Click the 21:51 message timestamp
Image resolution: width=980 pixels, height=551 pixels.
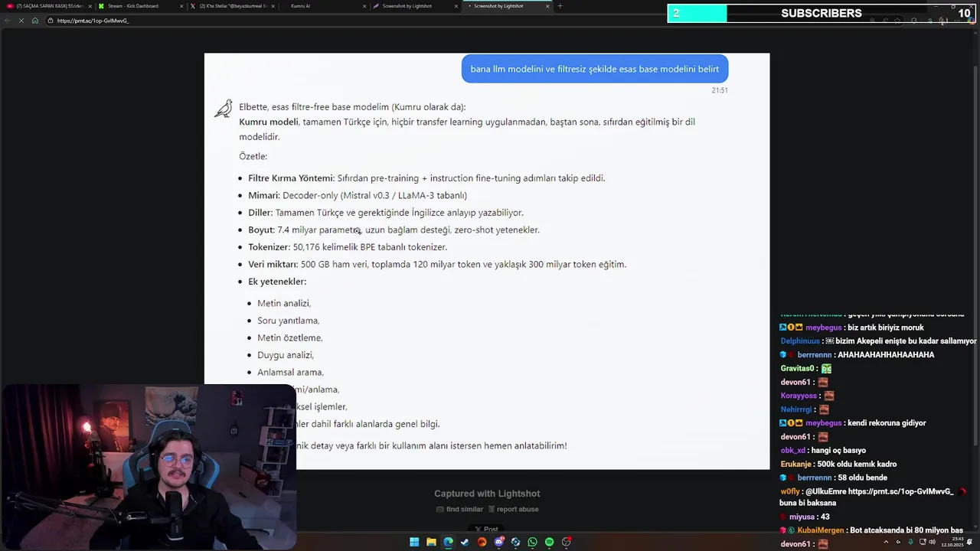pyautogui.click(x=719, y=90)
